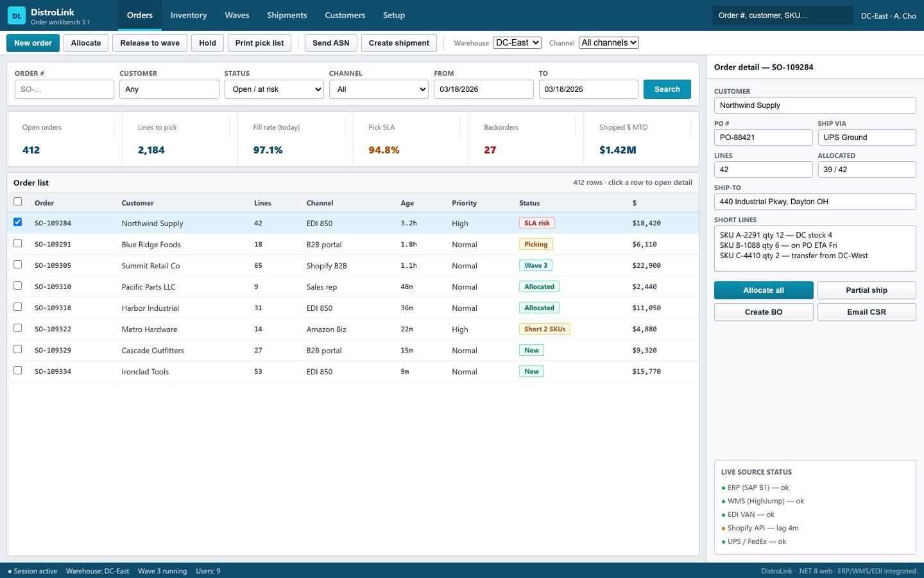The height and width of the screenshot is (578, 924).
Task: Click the Picking status badge
Action: (536, 244)
